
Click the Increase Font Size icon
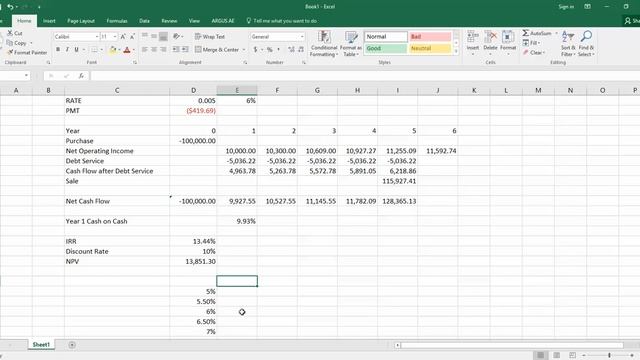(x=123, y=37)
